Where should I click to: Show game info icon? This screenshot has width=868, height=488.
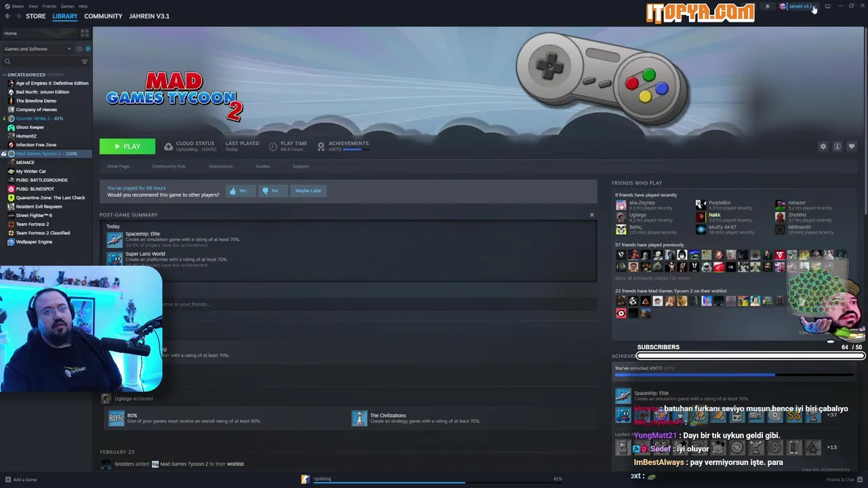click(x=837, y=146)
